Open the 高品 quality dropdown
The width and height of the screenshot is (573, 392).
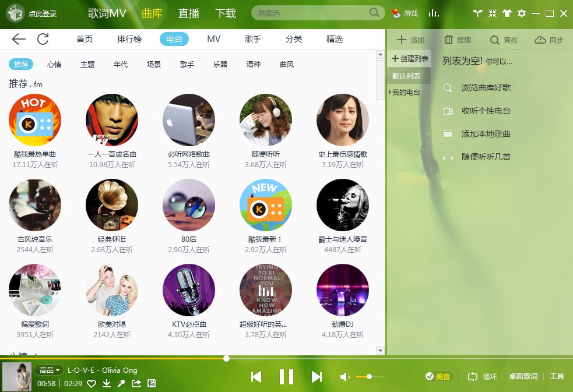click(50, 370)
